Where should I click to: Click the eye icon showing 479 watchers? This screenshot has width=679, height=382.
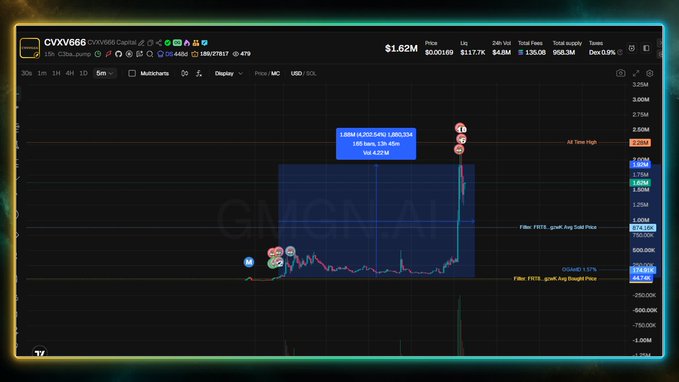click(236, 54)
